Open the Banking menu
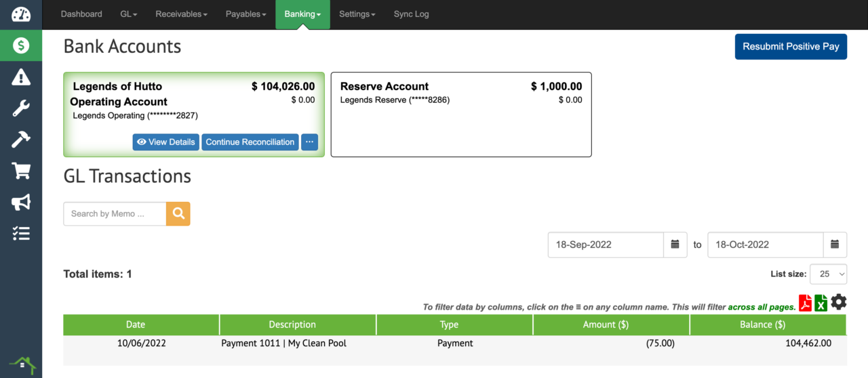The height and width of the screenshot is (378, 868). point(302,14)
